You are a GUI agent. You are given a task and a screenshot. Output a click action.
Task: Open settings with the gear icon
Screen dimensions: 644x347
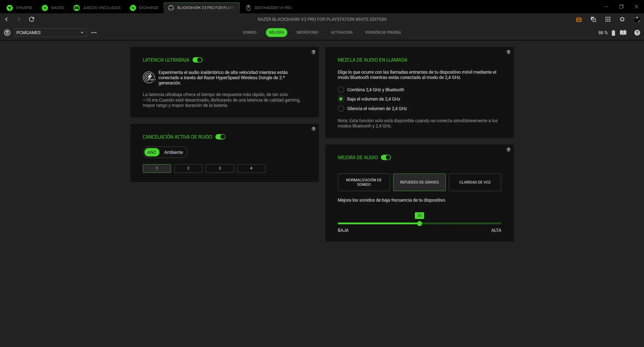[x=622, y=19]
